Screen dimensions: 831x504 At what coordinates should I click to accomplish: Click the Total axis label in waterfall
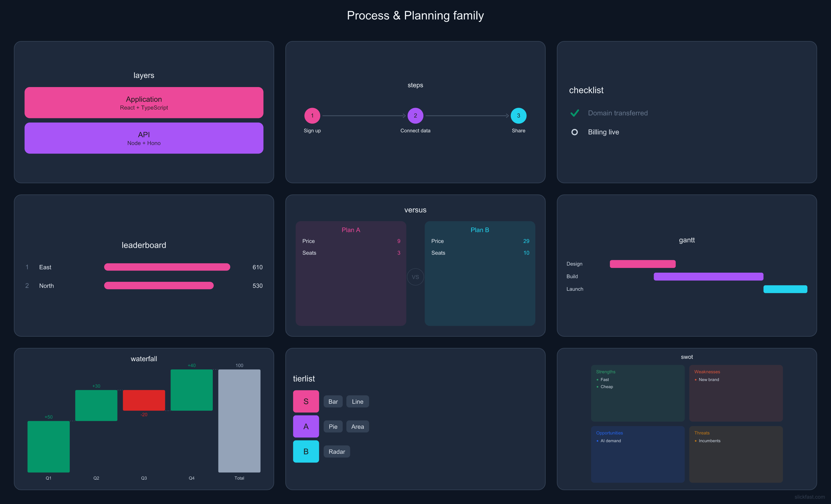(239, 478)
